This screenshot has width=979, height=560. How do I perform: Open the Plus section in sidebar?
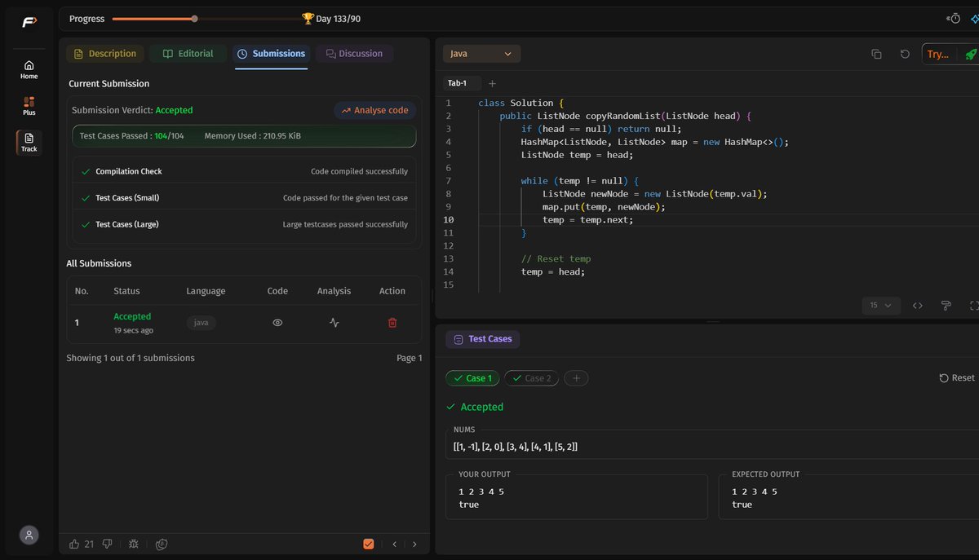(29, 106)
